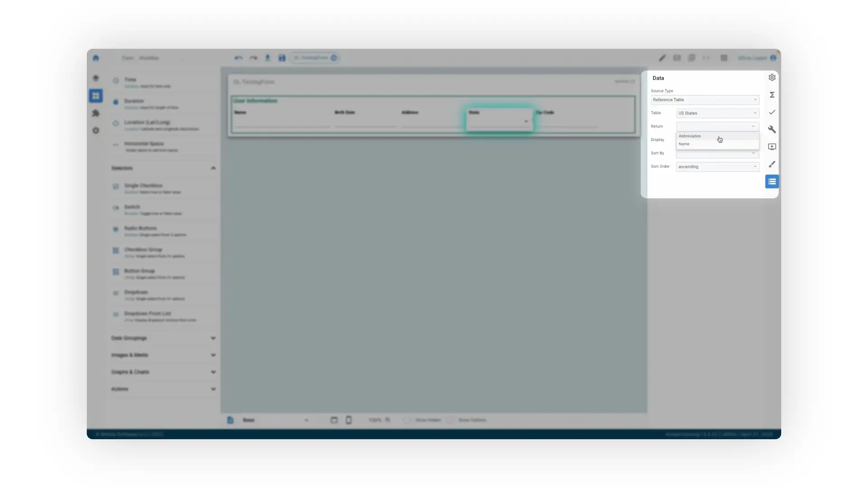Choose Name from the Return options
The width and height of the screenshot is (868, 488).
[x=684, y=144]
